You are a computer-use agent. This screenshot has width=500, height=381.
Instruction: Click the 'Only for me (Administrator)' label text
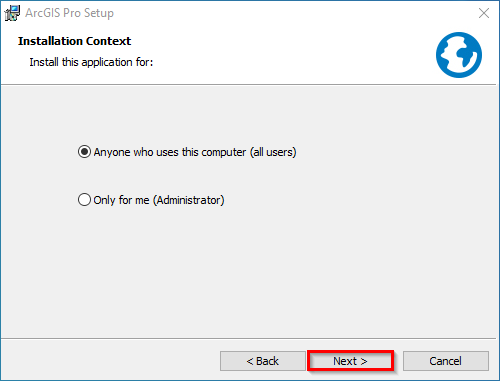(159, 200)
